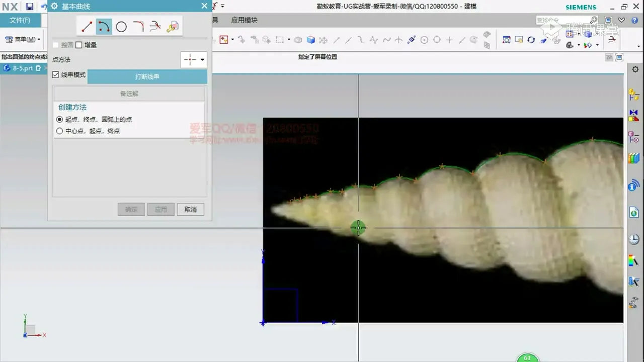This screenshot has width=644, height=362.
Task: Select the Trim curve tool in dialog
Action: click(155, 27)
